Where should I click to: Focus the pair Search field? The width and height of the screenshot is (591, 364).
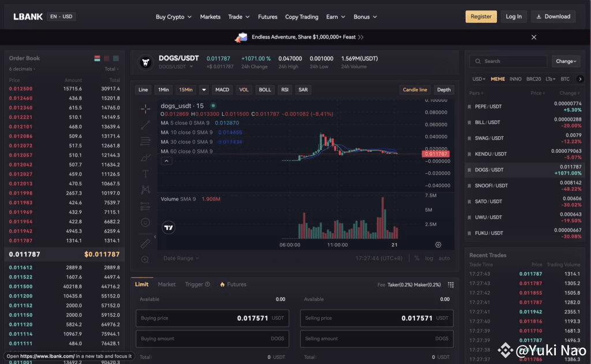[x=508, y=61]
